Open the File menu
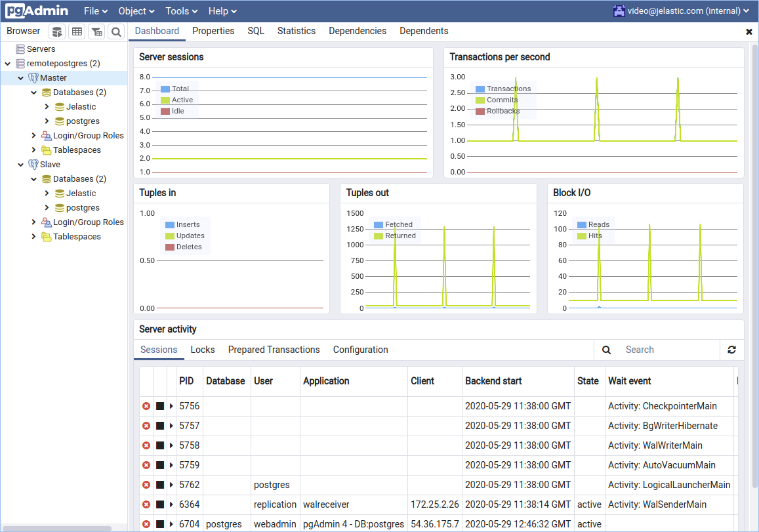Viewport: 759px width, 532px height. tap(95, 10)
